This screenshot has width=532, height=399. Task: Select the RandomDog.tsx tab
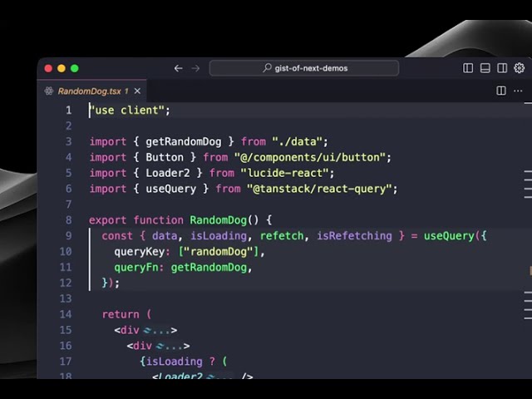(x=92, y=91)
